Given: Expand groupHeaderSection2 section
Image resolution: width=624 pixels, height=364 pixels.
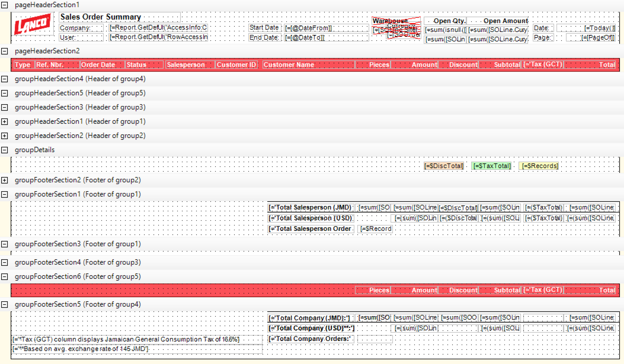Looking at the screenshot, I should [x=5, y=136].
